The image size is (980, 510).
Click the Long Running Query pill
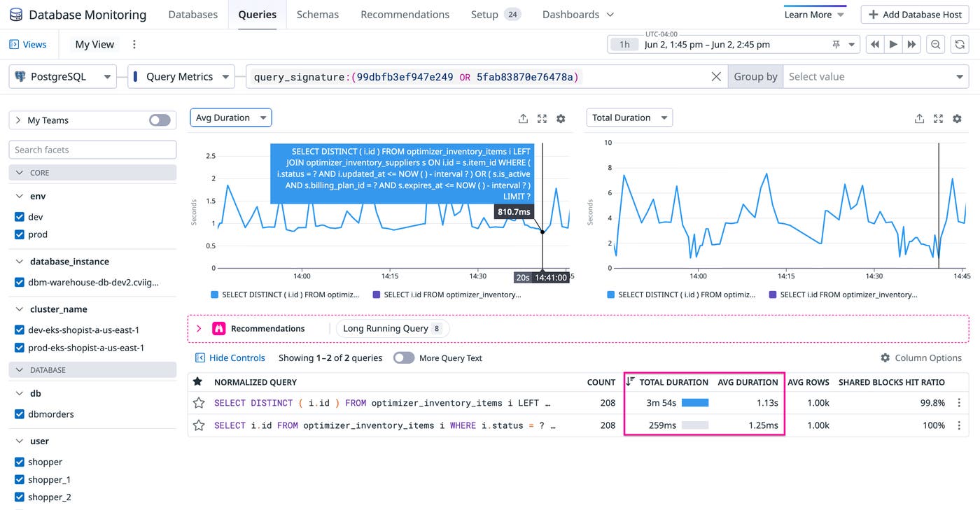[x=393, y=328]
